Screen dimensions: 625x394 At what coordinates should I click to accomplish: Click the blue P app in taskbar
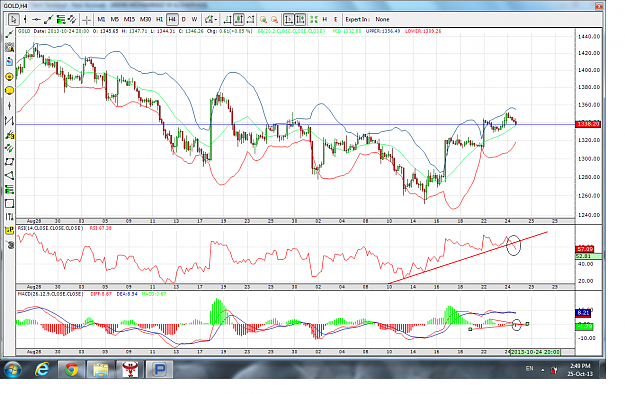159,370
